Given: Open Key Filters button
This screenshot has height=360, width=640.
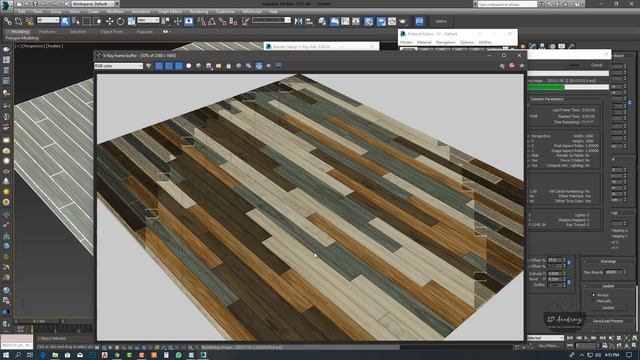Looking at the screenshot, I should click(549, 346).
